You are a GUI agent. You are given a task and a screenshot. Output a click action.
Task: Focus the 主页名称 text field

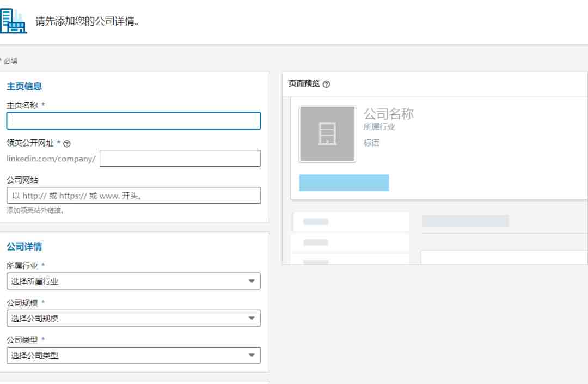133,121
